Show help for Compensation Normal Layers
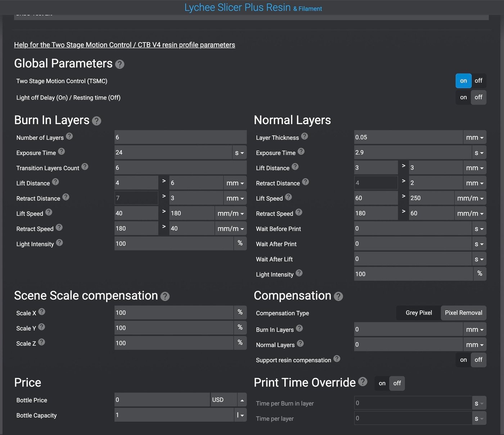This screenshot has height=435, width=504. 300,343
